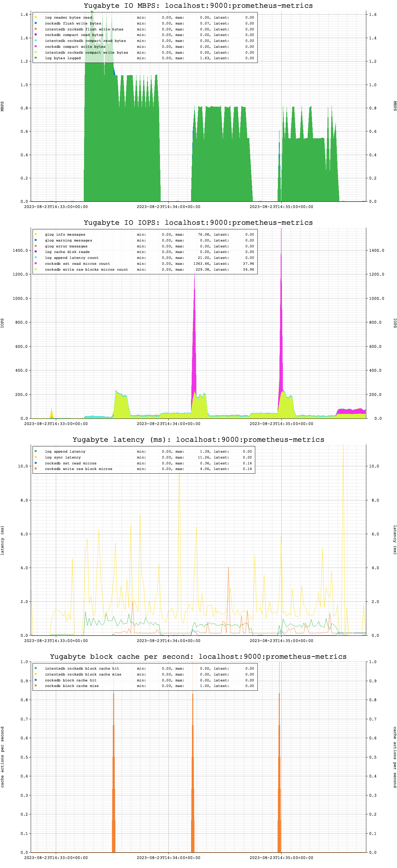Click the yellow glog info messages swatch
This screenshot has height=868, width=397.
tap(36, 234)
